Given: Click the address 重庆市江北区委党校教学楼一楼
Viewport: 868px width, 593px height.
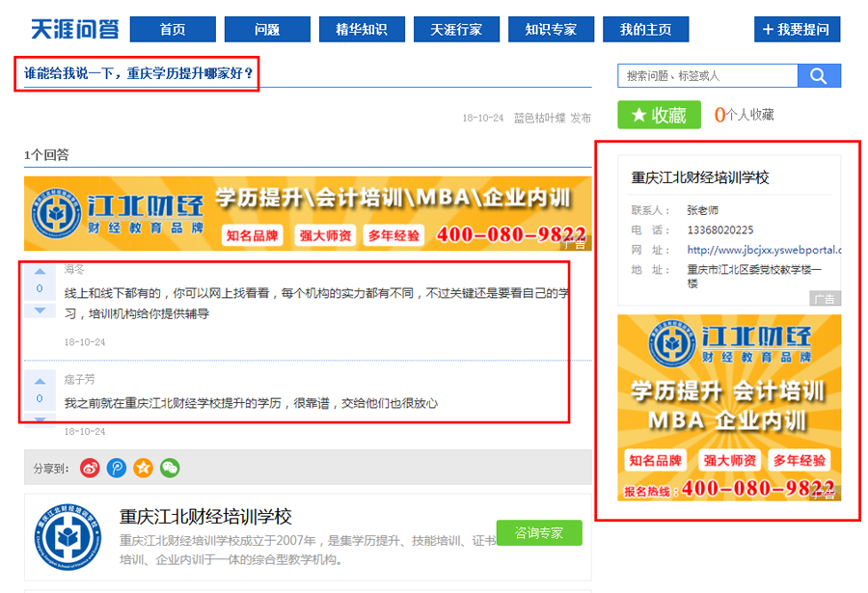Looking at the screenshot, I should click(x=754, y=277).
